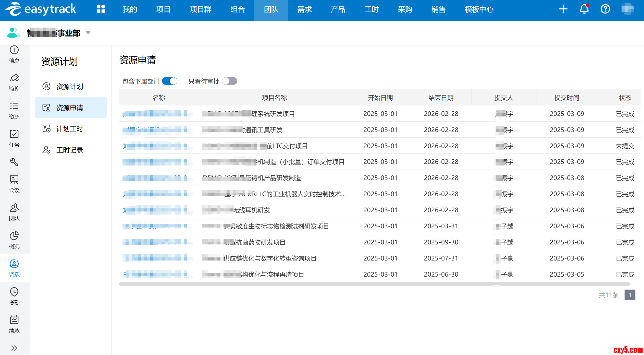Enable 只看待审批 toggle switch
The image size is (644, 355).
(x=229, y=81)
